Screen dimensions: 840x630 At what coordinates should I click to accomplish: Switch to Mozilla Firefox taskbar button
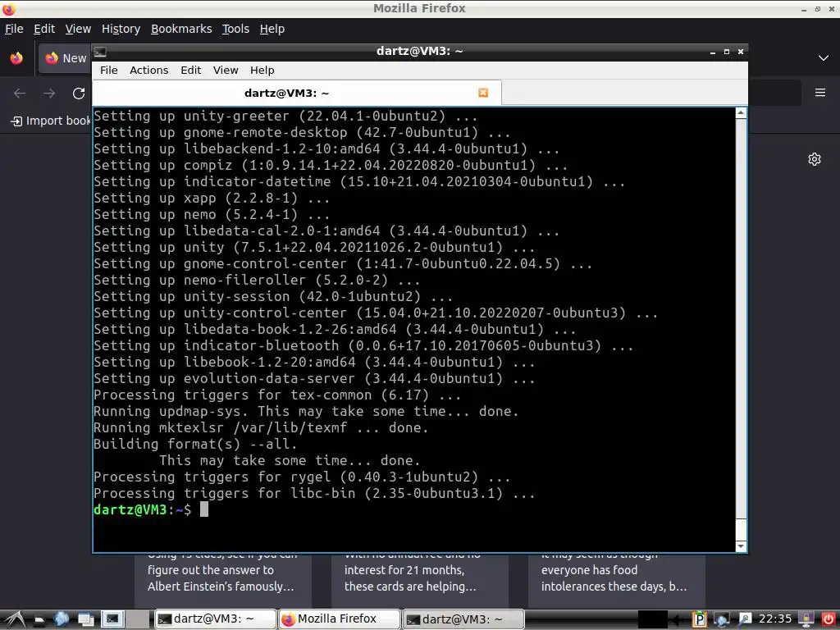click(x=339, y=619)
